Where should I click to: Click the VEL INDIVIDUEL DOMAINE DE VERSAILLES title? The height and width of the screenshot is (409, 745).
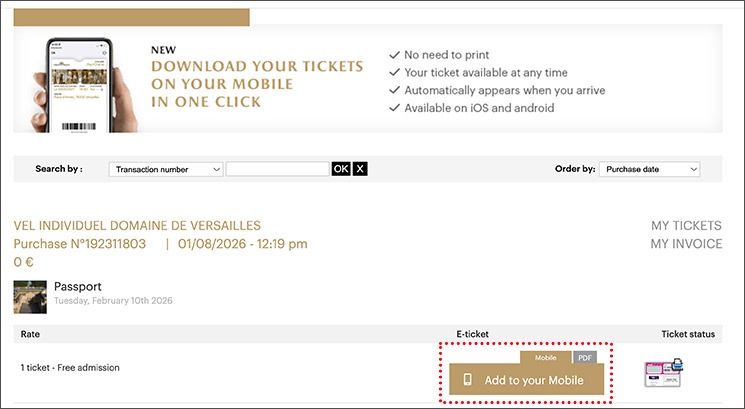(x=137, y=226)
